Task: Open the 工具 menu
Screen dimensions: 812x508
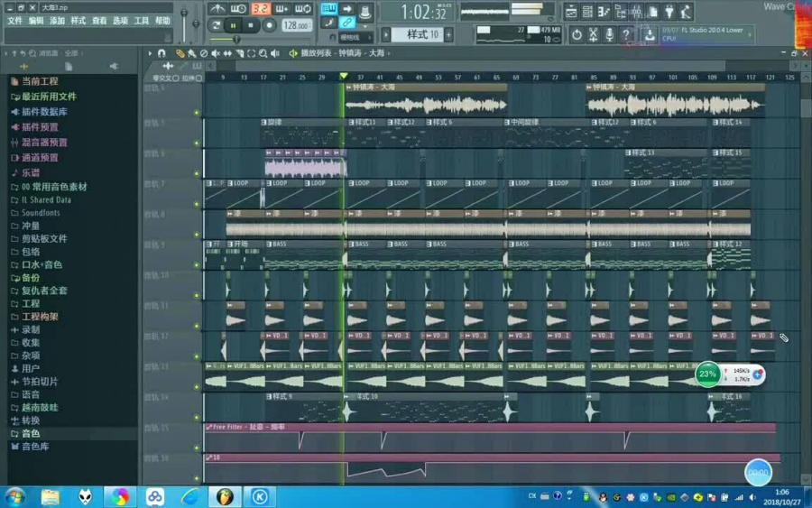Action: point(141,21)
